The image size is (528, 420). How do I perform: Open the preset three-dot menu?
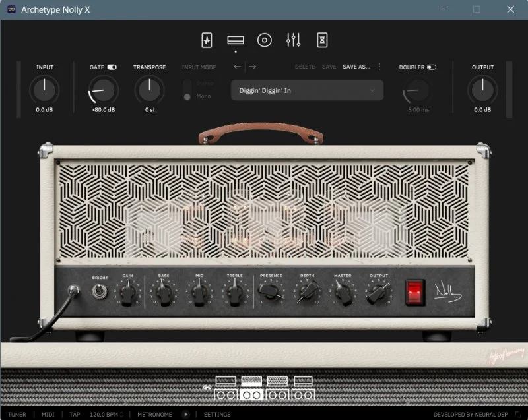pyautogui.click(x=379, y=67)
